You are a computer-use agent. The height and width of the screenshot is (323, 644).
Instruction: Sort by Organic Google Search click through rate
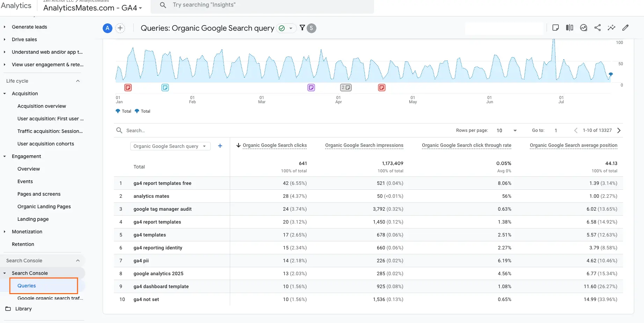pos(467,145)
